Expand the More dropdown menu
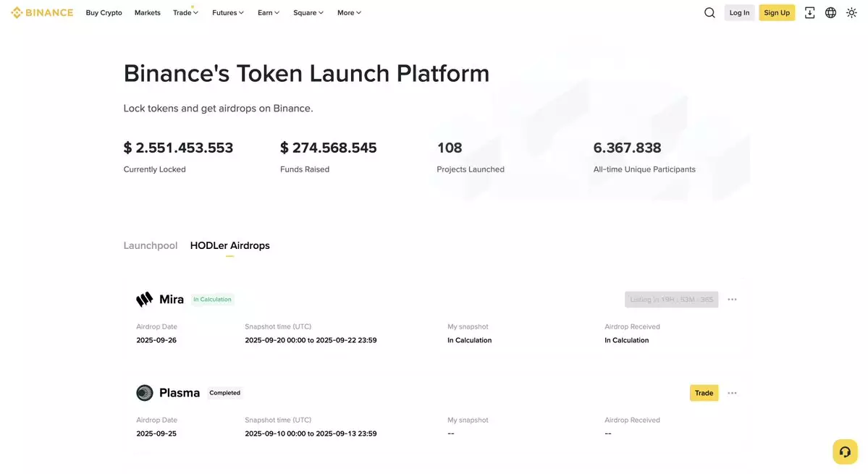868x474 pixels. 350,13
